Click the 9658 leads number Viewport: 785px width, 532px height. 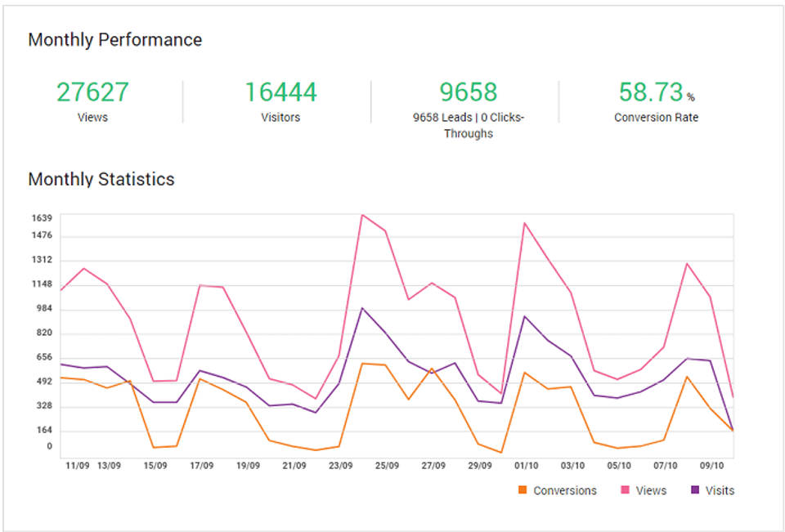[469, 92]
